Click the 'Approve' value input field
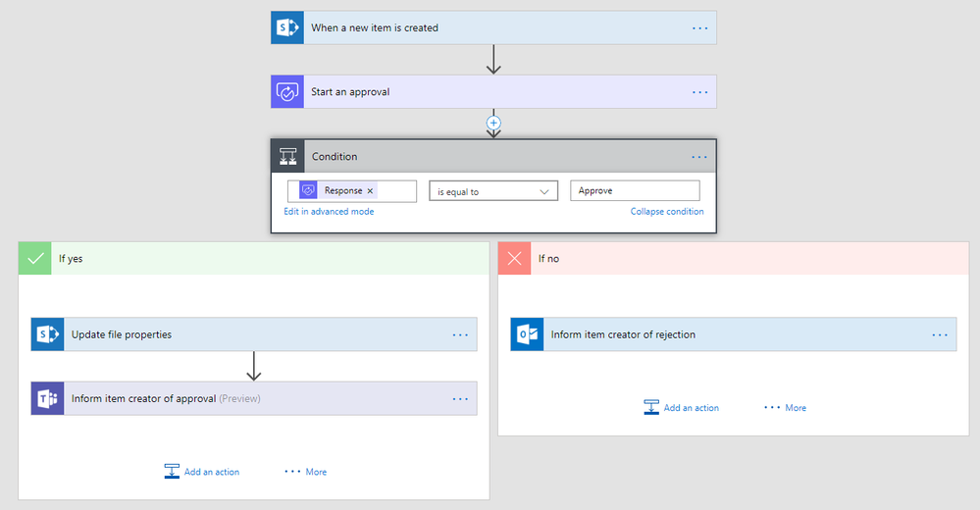This screenshot has height=510, width=980. coord(635,191)
